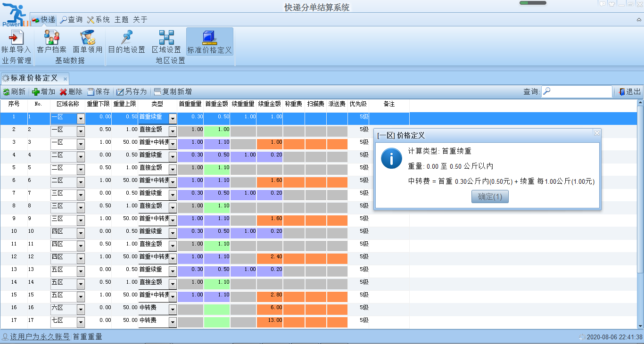
Task: Click the chat bubble icon in title bar
Action: pyautogui.click(x=603, y=3)
